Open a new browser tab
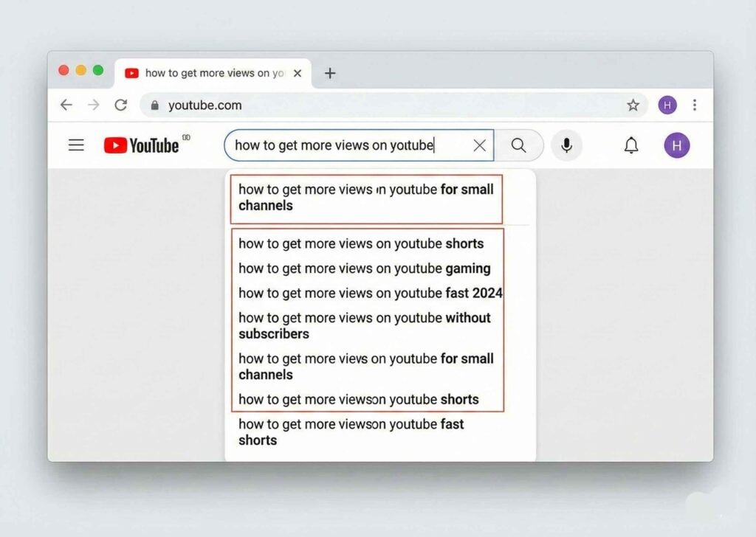This screenshot has height=537, width=756. click(x=330, y=73)
